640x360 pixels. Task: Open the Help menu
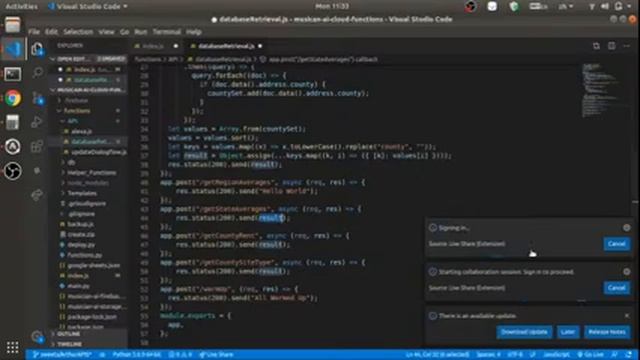tap(193, 32)
